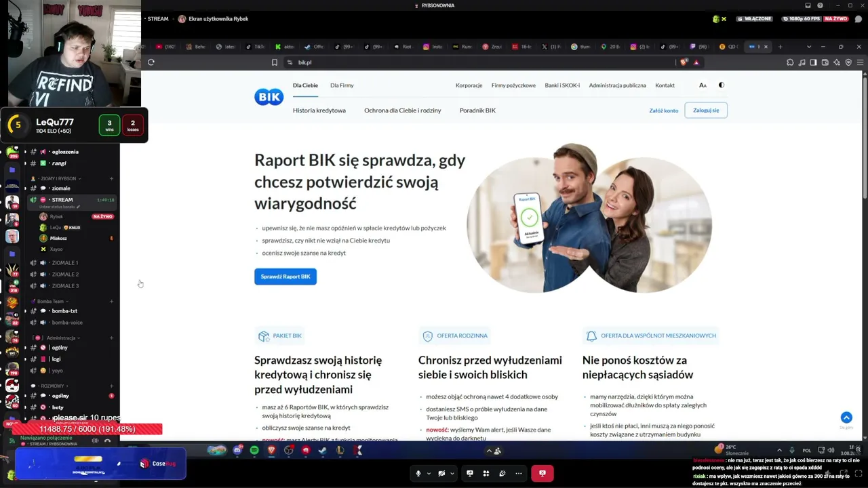Open the bety channel in Discord
Viewport: 868px width, 488px height.
tap(58, 408)
